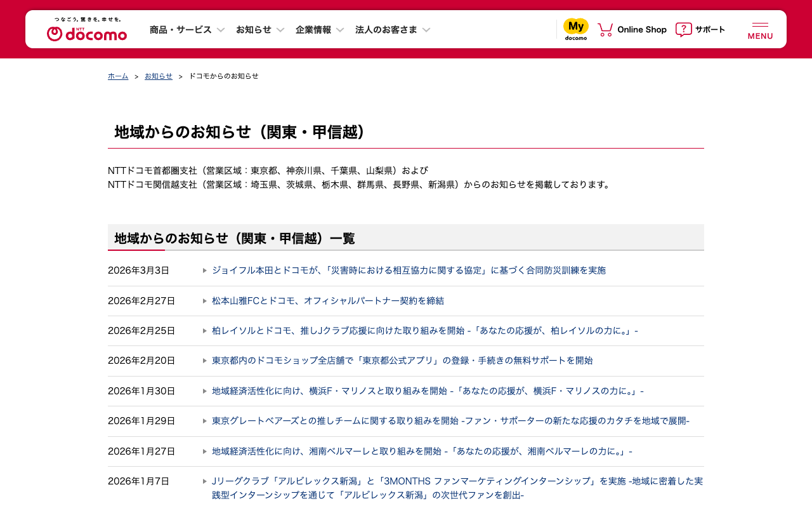The image size is (812, 508).
Task: Open My docomo icon
Action: [576, 29]
